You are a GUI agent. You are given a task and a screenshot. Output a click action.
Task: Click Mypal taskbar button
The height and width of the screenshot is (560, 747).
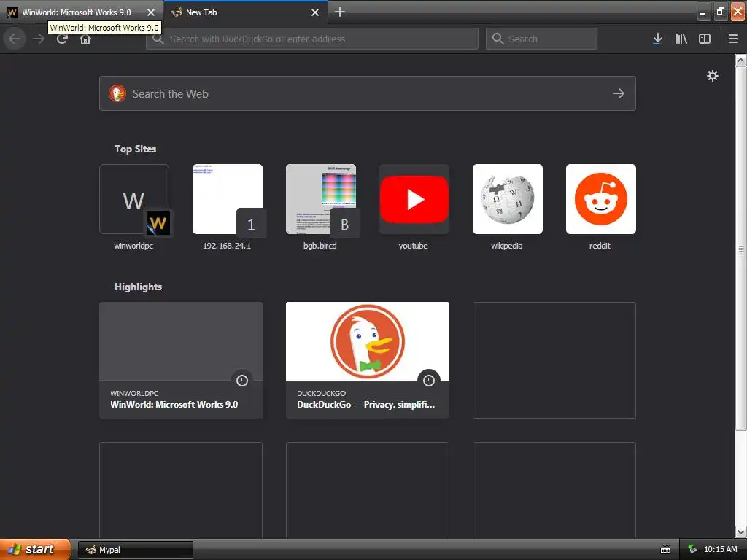click(x=135, y=550)
